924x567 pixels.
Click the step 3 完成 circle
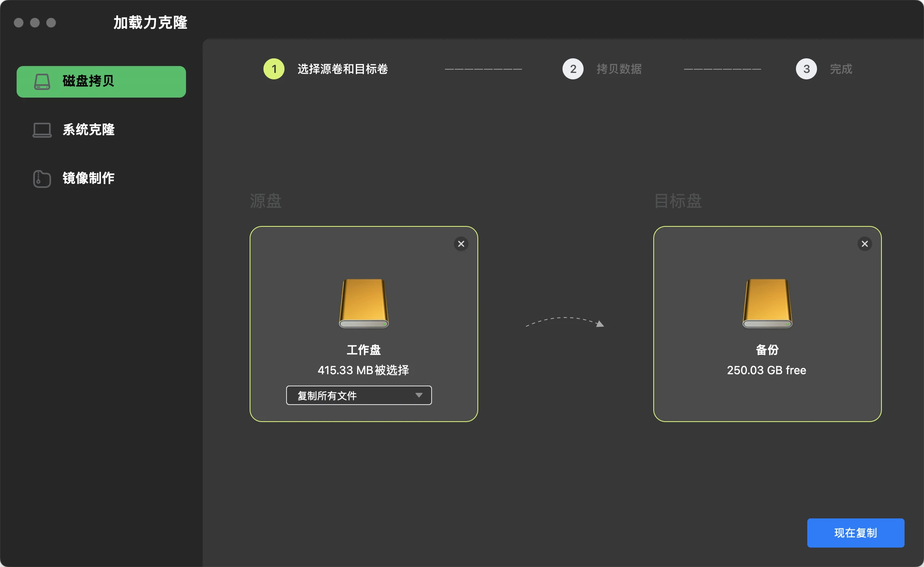(x=806, y=69)
